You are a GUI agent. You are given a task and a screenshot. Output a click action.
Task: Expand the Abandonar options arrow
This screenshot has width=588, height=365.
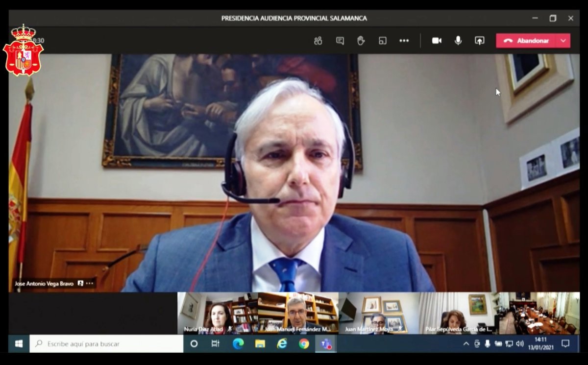click(563, 41)
